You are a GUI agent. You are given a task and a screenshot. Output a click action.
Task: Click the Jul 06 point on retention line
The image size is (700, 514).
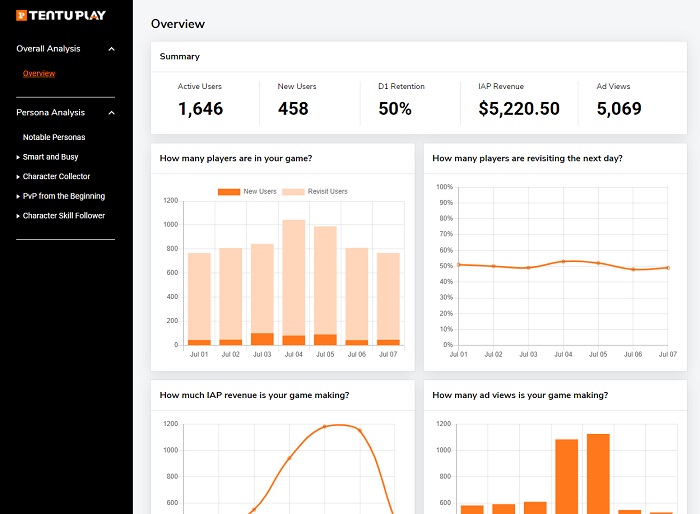(x=633, y=269)
